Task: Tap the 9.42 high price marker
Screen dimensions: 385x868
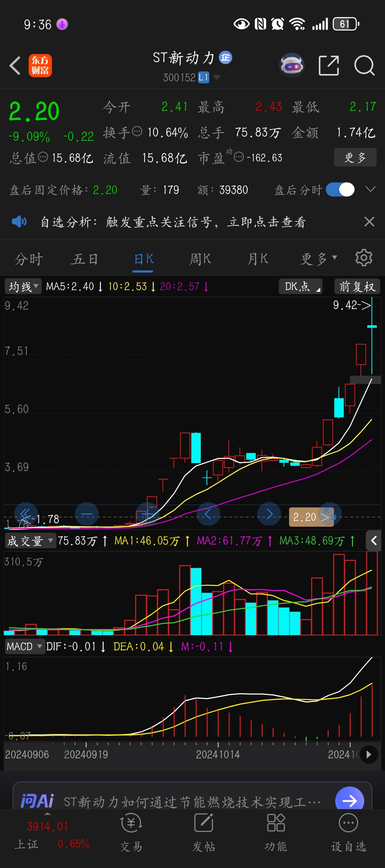Action: tap(352, 305)
